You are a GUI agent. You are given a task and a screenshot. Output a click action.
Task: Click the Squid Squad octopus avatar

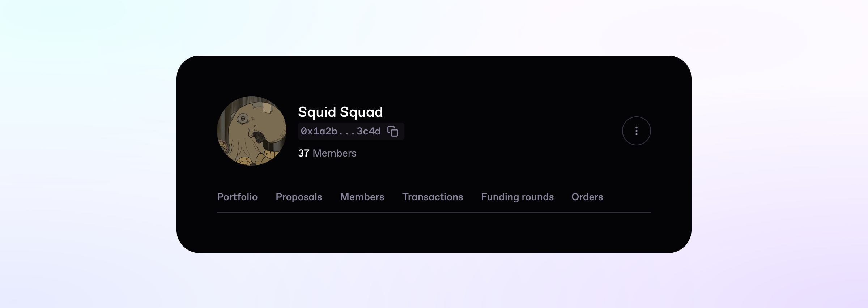[252, 131]
